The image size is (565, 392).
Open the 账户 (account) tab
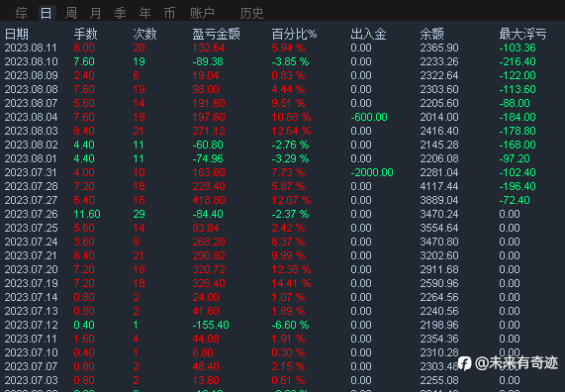(x=202, y=13)
